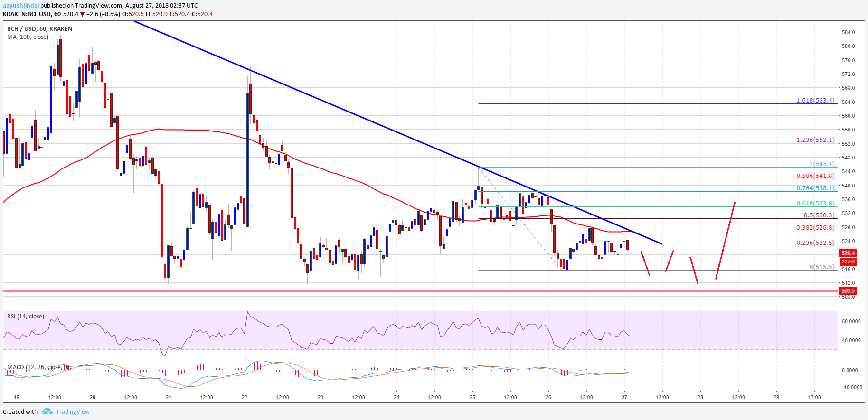Click the 584.0 price axis label
The image size is (868, 420).
coord(848,33)
